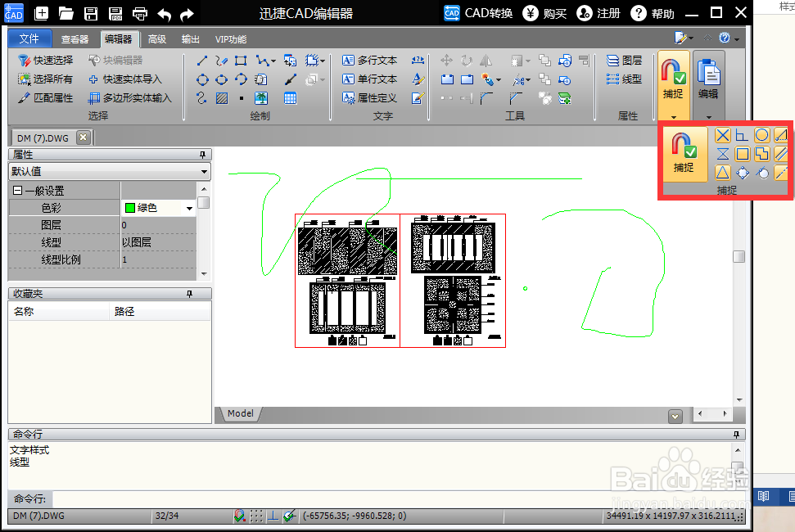Toggle tangent snap icon
The width and height of the screenshot is (795, 532).
[761, 173]
